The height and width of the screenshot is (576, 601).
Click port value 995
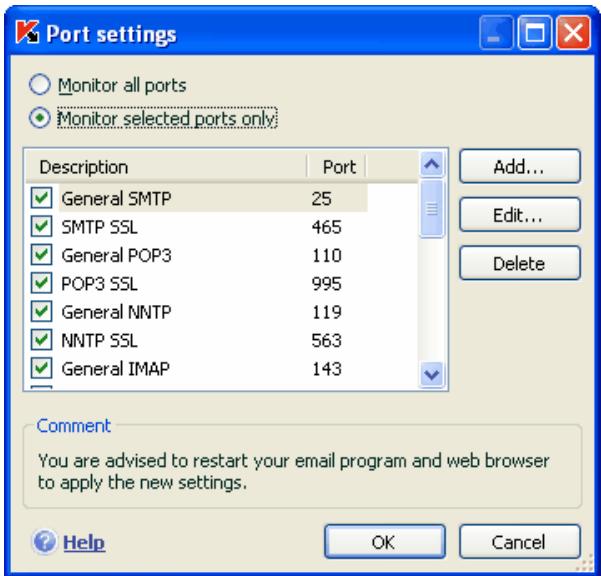click(x=326, y=284)
